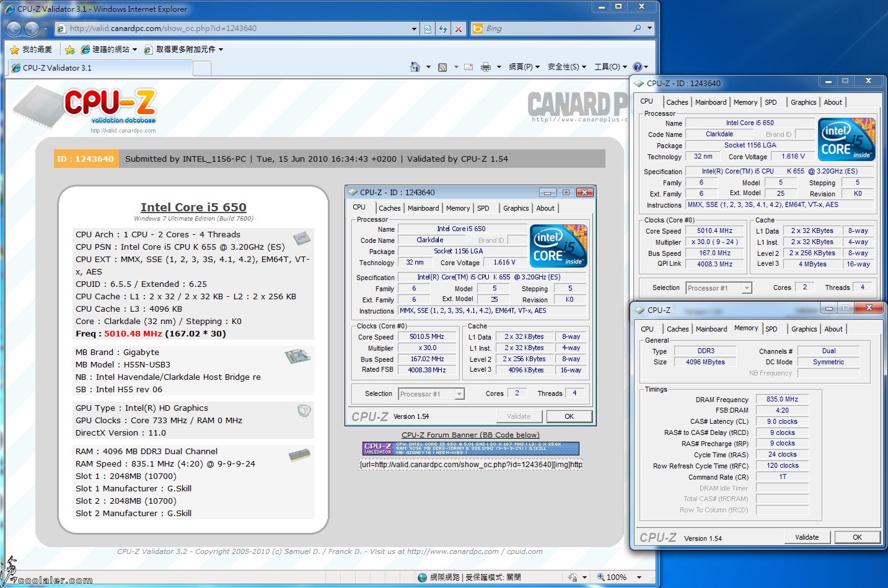Switch to Memory tab in CPU-Z ID window

(745, 103)
